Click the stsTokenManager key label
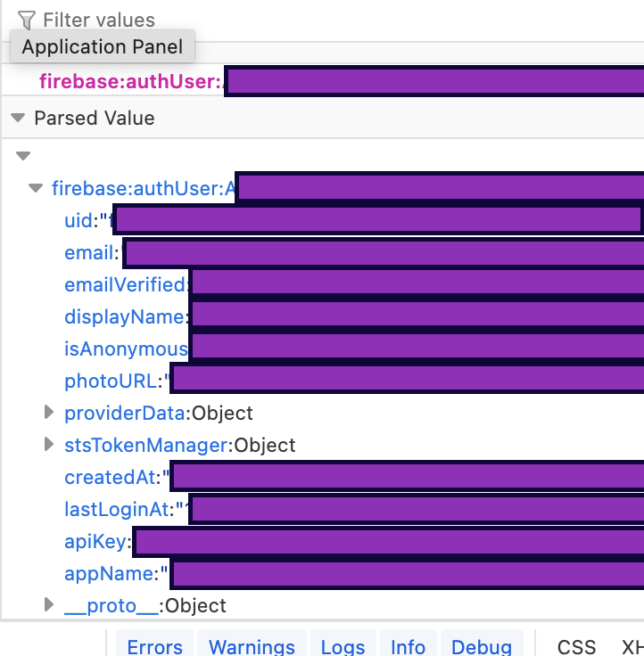 pyautogui.click(x=145, y=445)
